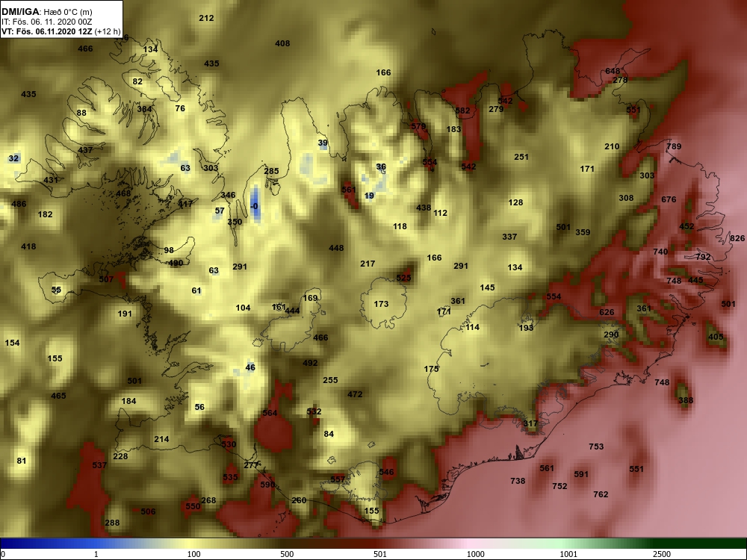Viewport: 747px width, 560px height.
Task: Select the map value 285
Action: [x=272, y=171]
